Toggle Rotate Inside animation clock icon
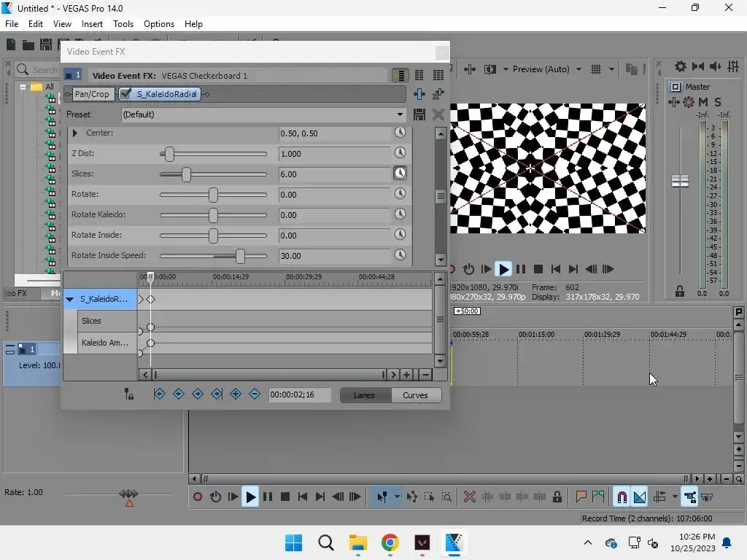Screen dimensions: 747x560 click(400, 235)
